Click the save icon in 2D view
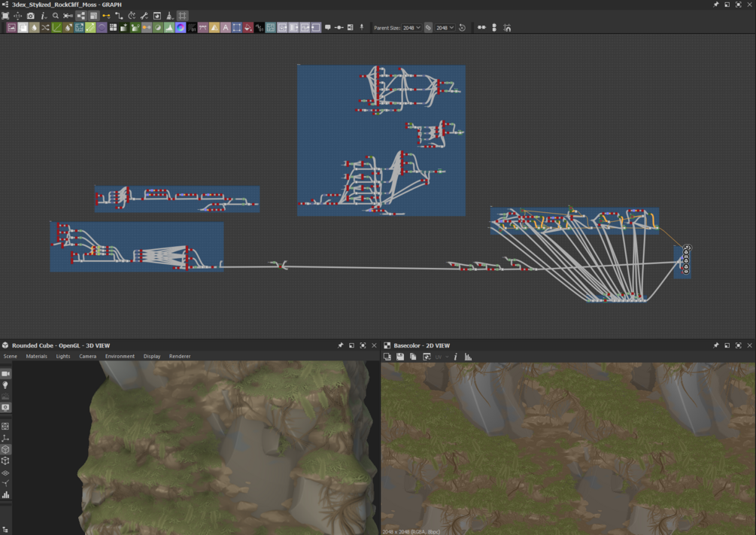 [400, 357]
